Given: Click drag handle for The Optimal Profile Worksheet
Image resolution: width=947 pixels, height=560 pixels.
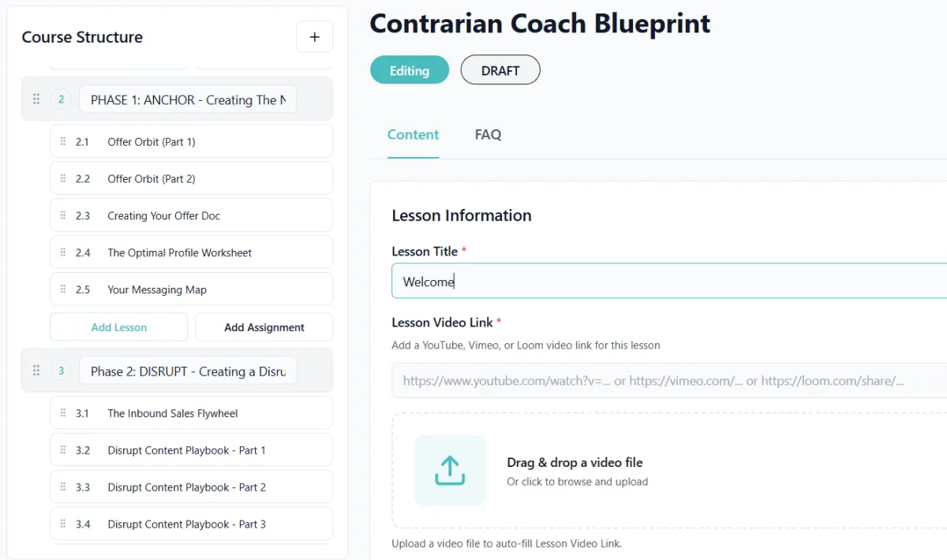Looking at the screenshot, I should pyautogui.click(x=63, y=253).
